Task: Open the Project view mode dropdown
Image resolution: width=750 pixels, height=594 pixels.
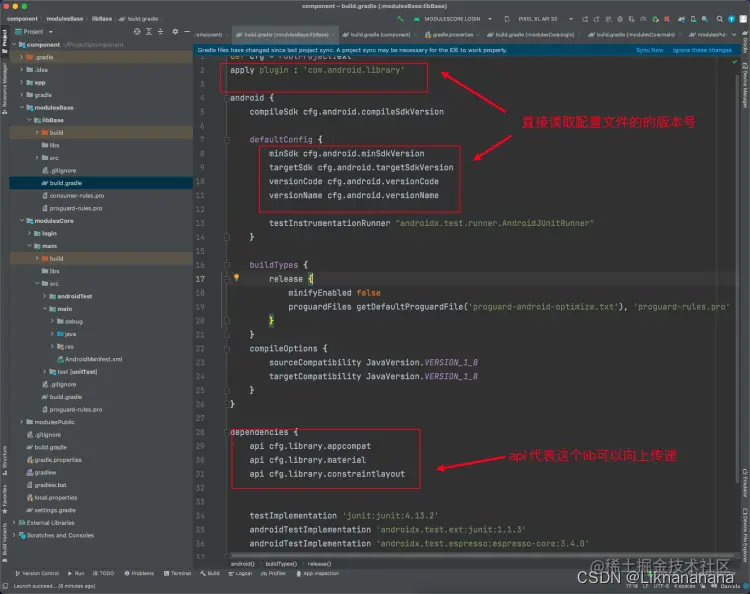Action: 34,32
